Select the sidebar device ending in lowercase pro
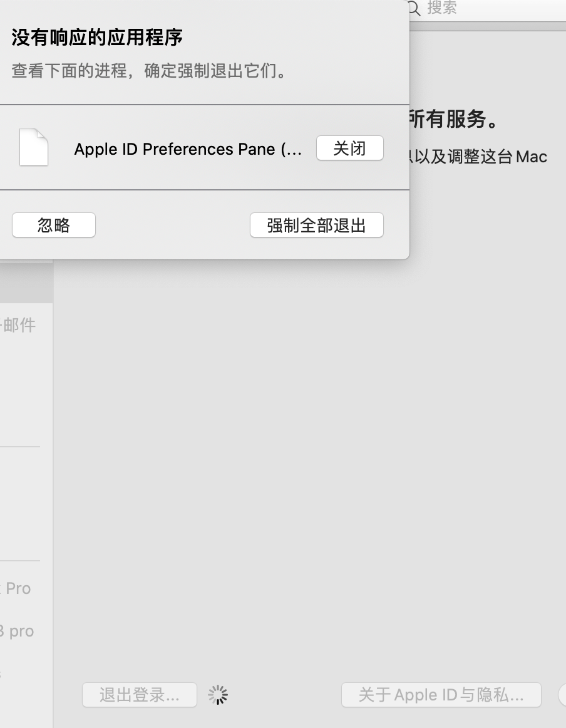This screenshot has height=728, width=566. [x=18, y=631]
